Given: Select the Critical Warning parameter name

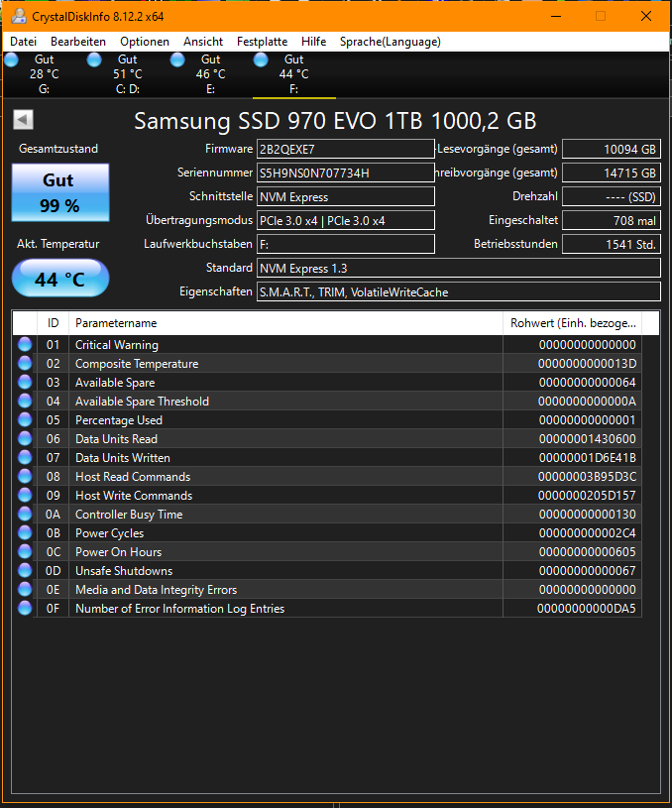Looking at the screenshot, I should (x=117, y=345).
